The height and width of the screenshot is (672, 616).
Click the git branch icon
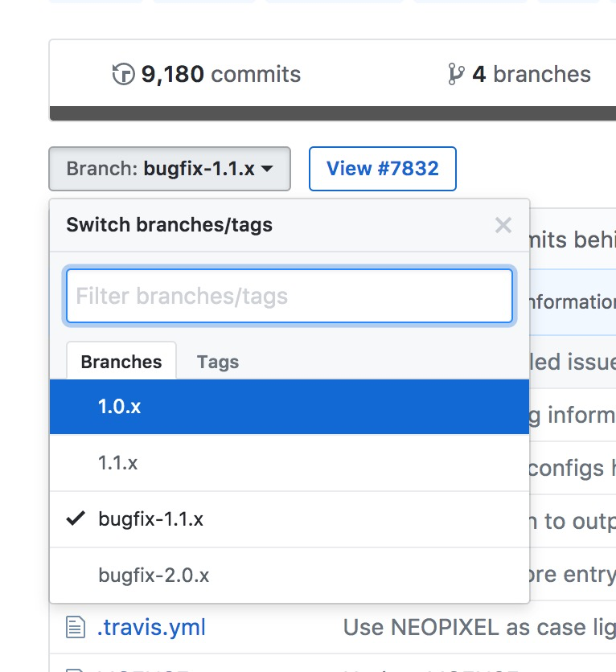455,74
